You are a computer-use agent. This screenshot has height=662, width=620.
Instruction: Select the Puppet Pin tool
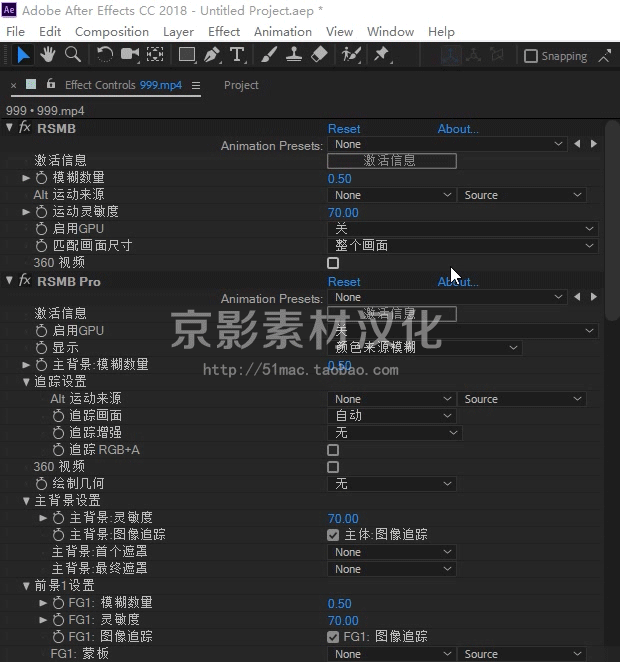[x=382, y=55]
